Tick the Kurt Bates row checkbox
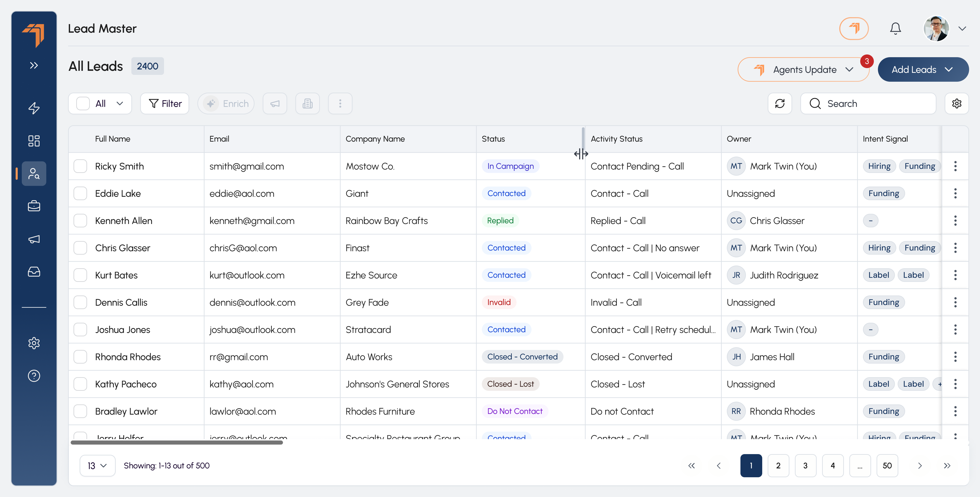Viewport: 980px width, 497px height. coord(80,275)
